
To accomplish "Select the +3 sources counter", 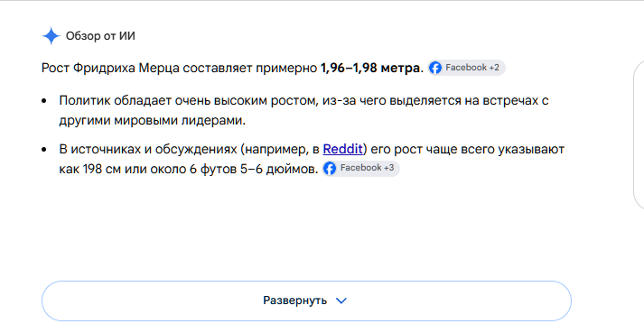I will coord(388,169).
